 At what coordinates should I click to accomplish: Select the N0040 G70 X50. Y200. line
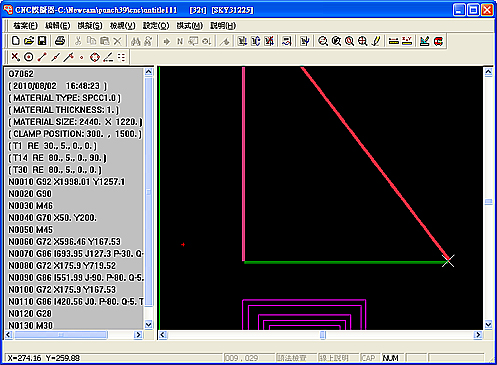coord(53,218)
